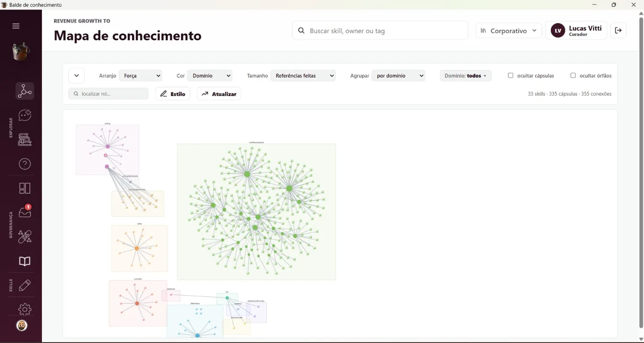The width and height of the screenshot is (644, 343).
Task: Open the settings gear in sidebar
Action: pyautogui.click(x=25, y=309)
